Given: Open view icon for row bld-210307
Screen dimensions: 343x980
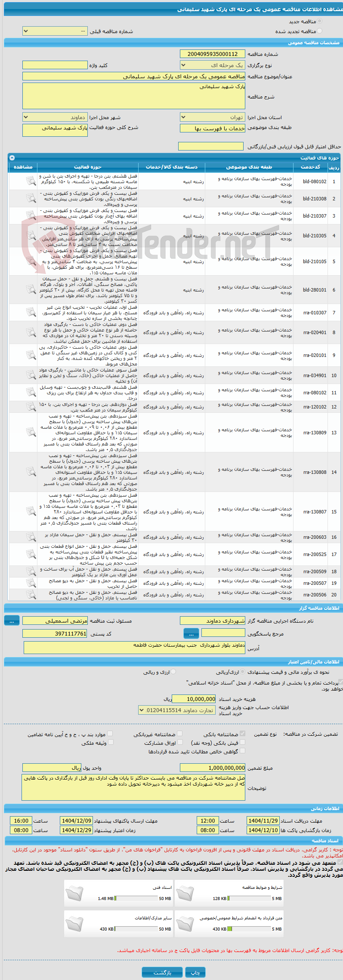Looking at the screenshot, I should (31, 216).
